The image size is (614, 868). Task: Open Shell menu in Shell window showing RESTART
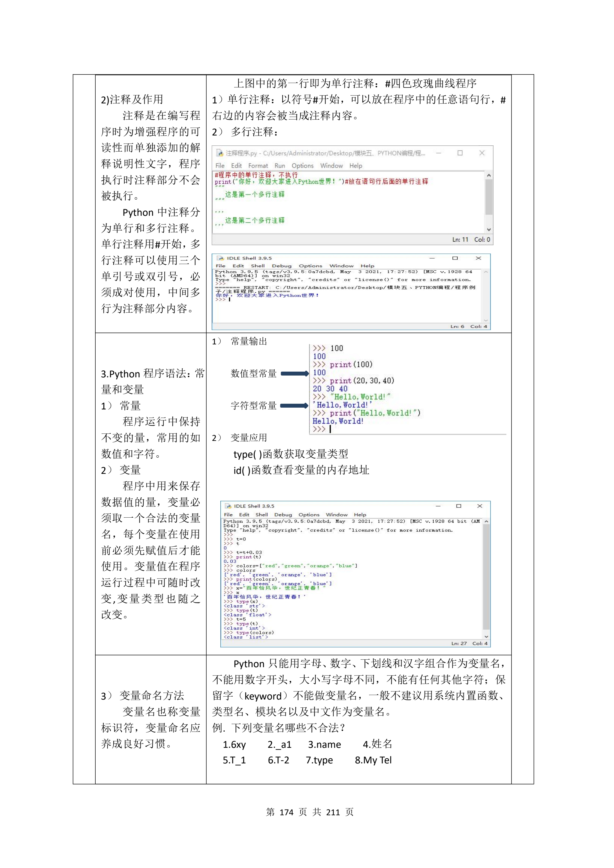[x=258, y=266]
